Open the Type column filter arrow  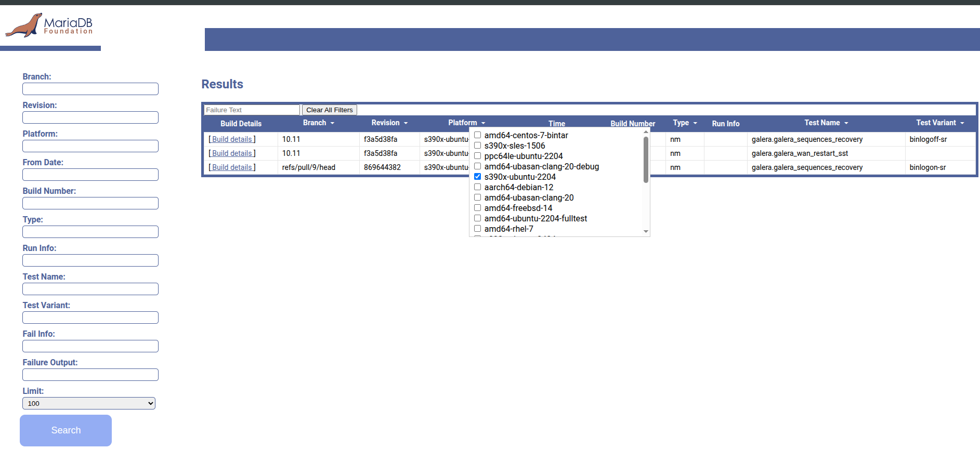point(695,123)
